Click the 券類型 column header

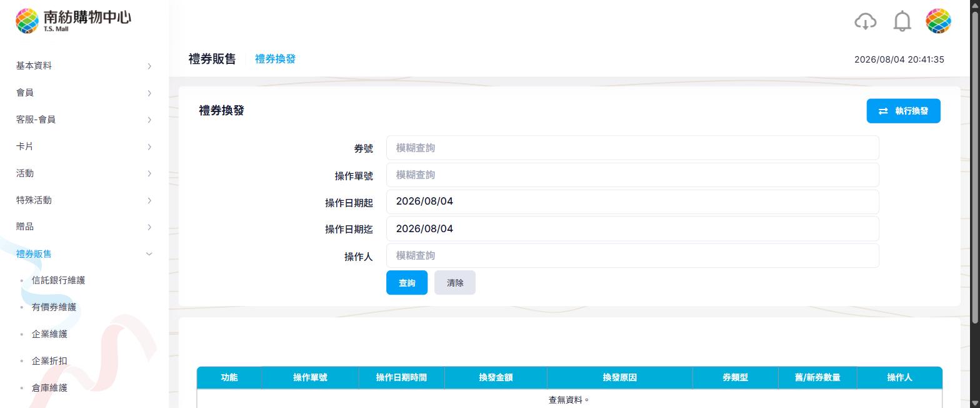(x=735, y=377)
